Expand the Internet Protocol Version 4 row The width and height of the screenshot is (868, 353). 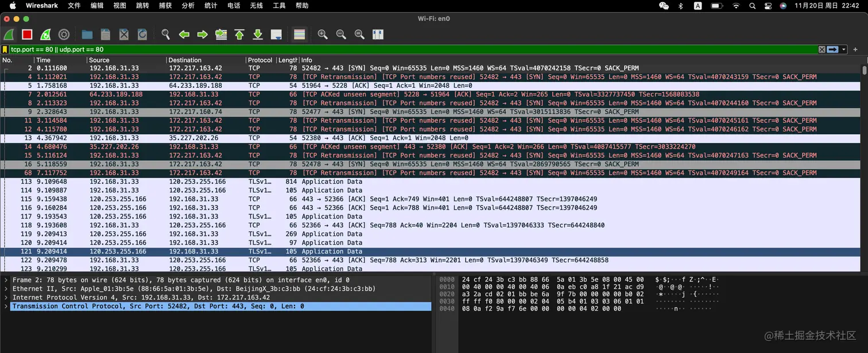tap(6, 297)
